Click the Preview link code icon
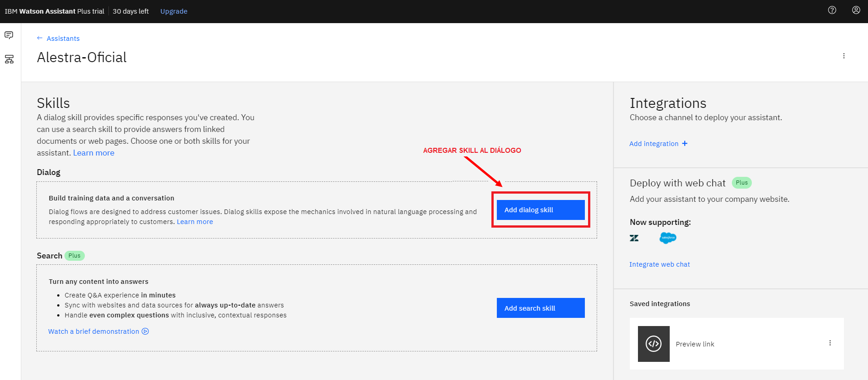The width and height of the screenshot is (868, 380). (654, 344)
